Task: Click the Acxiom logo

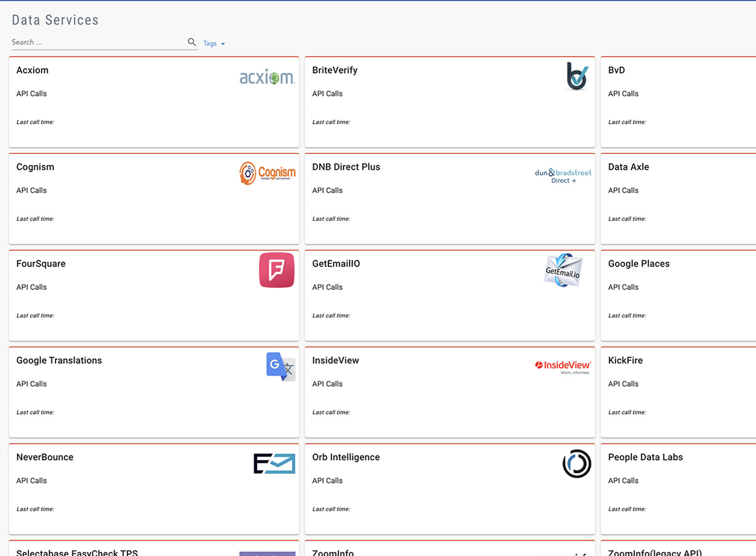Action: (267, 77)
